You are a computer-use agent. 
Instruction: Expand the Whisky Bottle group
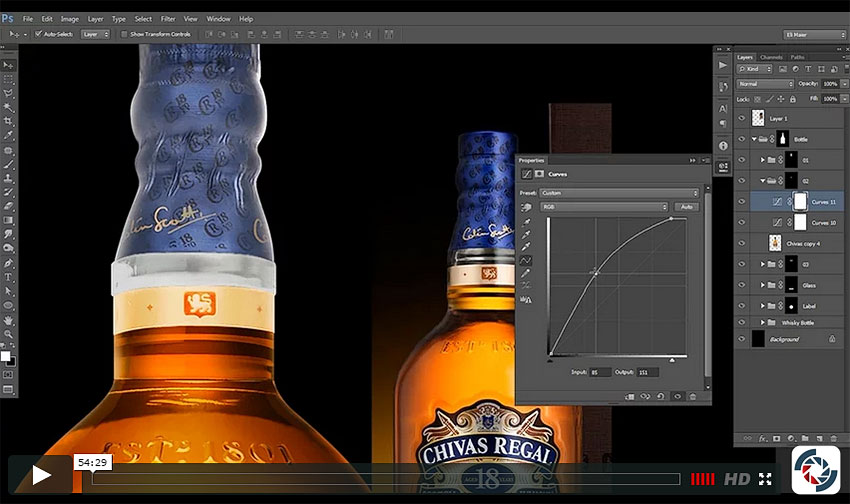point(763,322)
